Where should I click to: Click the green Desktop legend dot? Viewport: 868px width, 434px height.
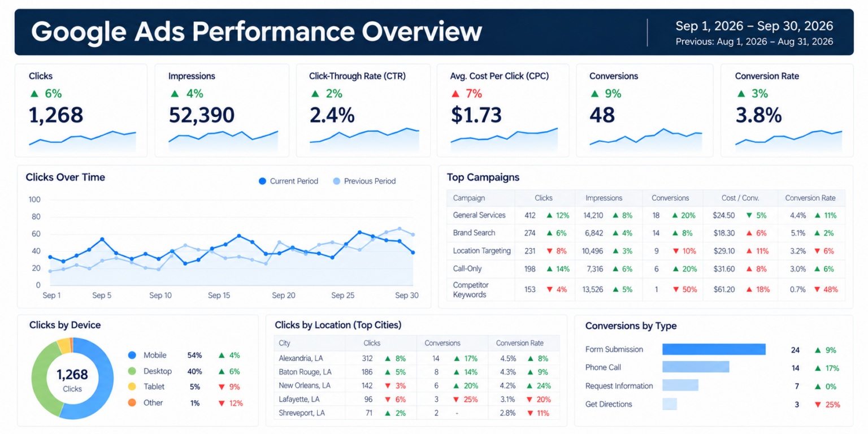(x=132, y=371)
